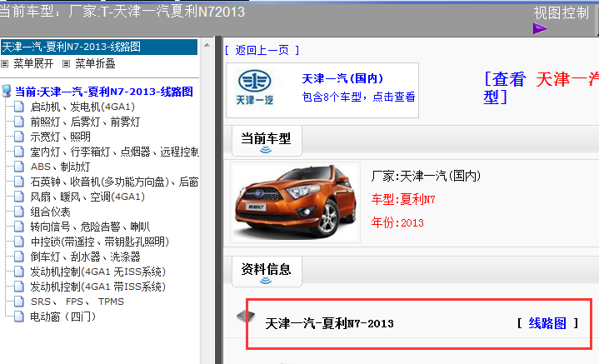Open 前照灯、后雾灯、前雾灯 diagram
The height and width of the screenshot is (364, 599).
pyautogui.click(x=85, y=122)
